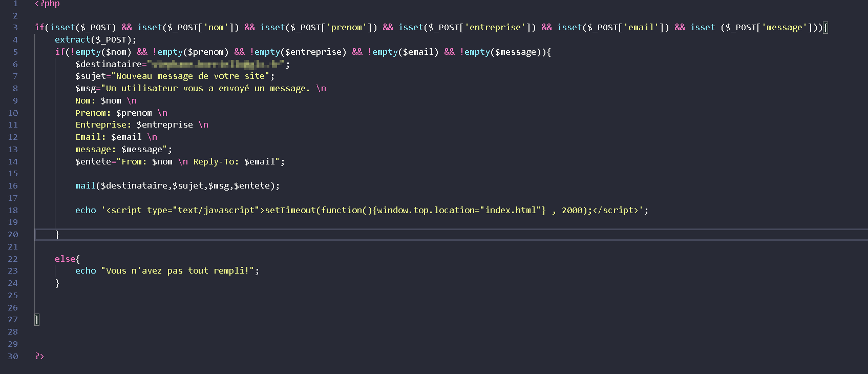Screen dimensions: 868x374
Task: Click line number 18 in the gutter
Action: click(13, 211)
